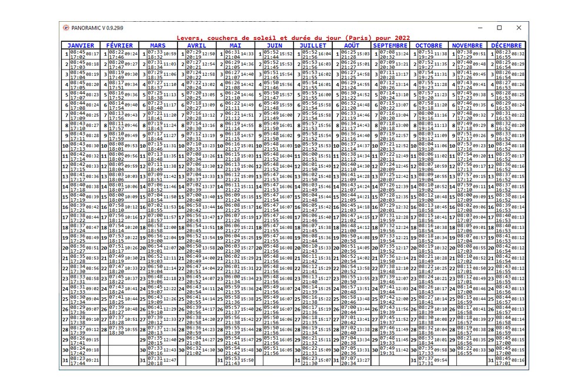Click January 1 sunrise time '08:45'

[78, 52]
